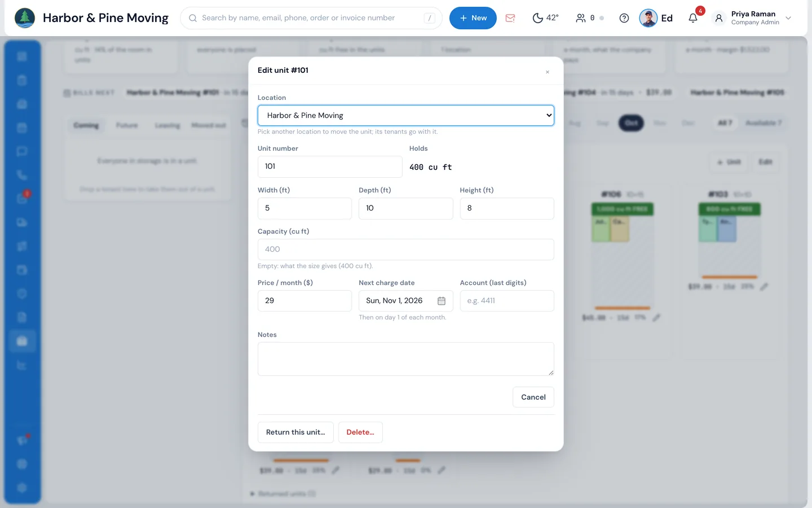
Task: Click the Price / month ($) field
Action: (304, 301)
